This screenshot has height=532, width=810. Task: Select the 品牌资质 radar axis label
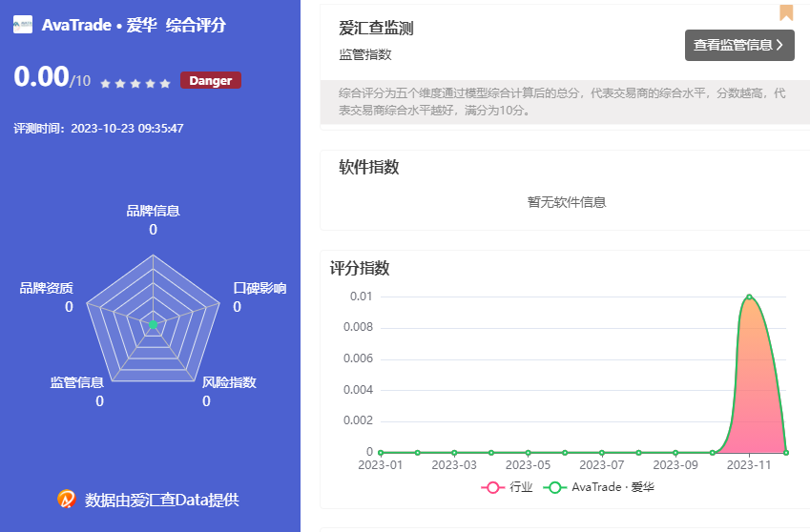point(46,288)
